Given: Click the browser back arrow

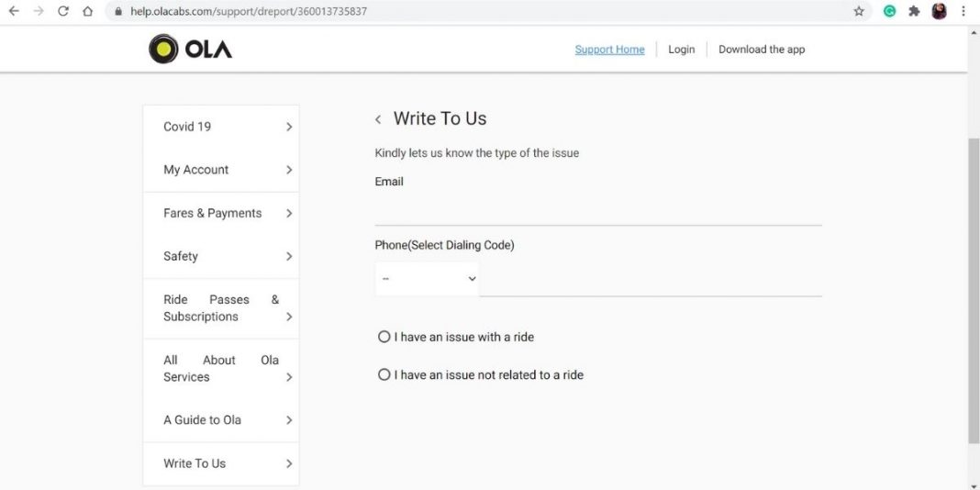Looking at the screenshot, I should [x=14, y=11].
